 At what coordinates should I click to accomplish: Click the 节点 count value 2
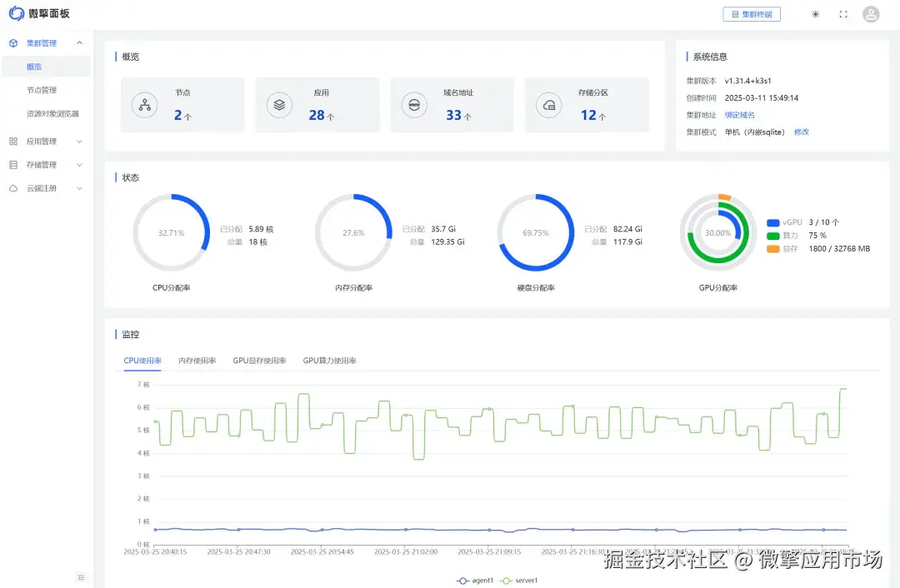click(178, 115)
